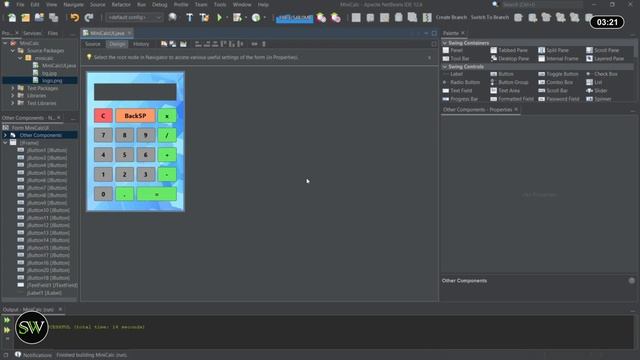The image size is (640, 360).
Task: Collapse the MiniCalc project node
Action: [x=5, y=43]
